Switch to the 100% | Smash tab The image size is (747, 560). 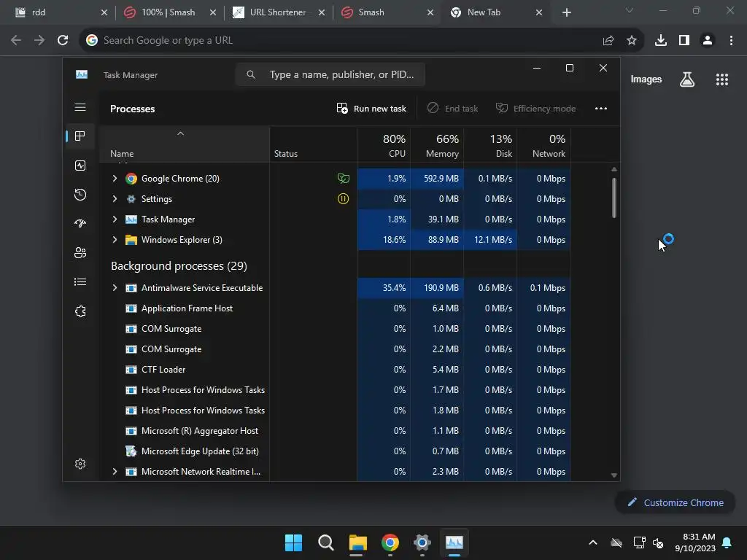(168, 12)
